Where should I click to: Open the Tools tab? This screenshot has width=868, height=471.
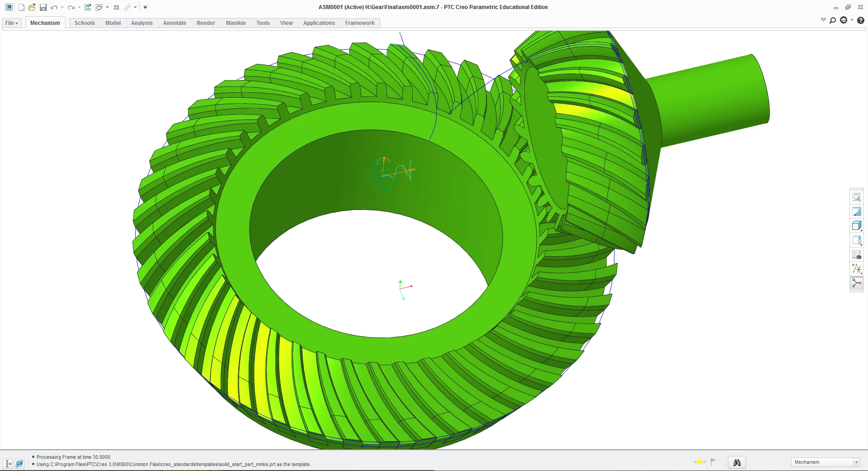tap(263, 23)
